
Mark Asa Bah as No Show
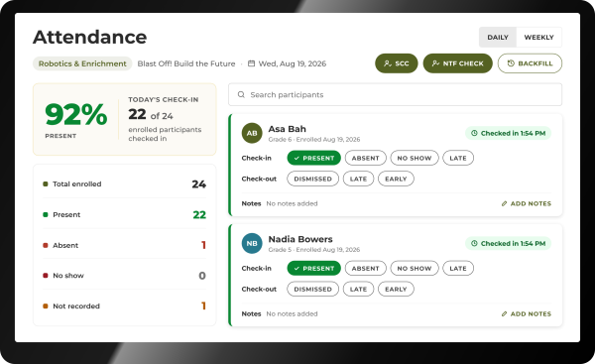click(415, 158)
